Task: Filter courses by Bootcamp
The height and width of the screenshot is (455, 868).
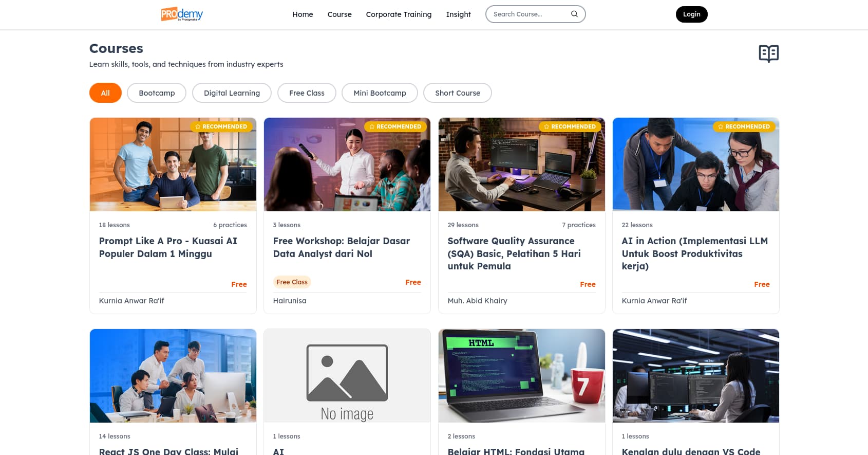Action: pos(157,93)
